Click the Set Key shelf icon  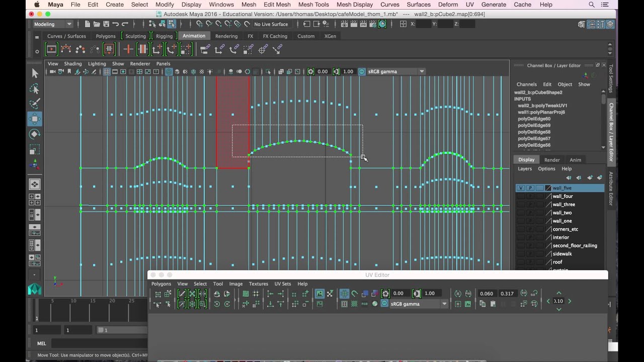click(128, 49)
